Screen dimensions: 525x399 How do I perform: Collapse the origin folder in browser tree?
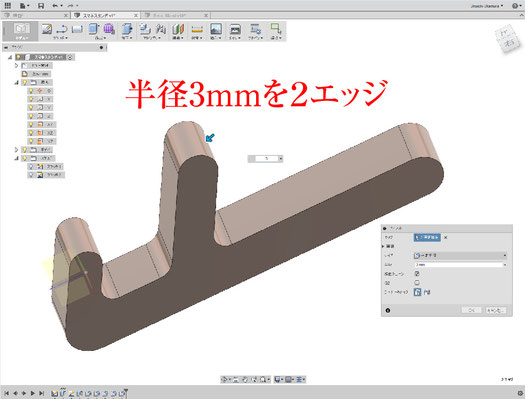tap(16, 82)
